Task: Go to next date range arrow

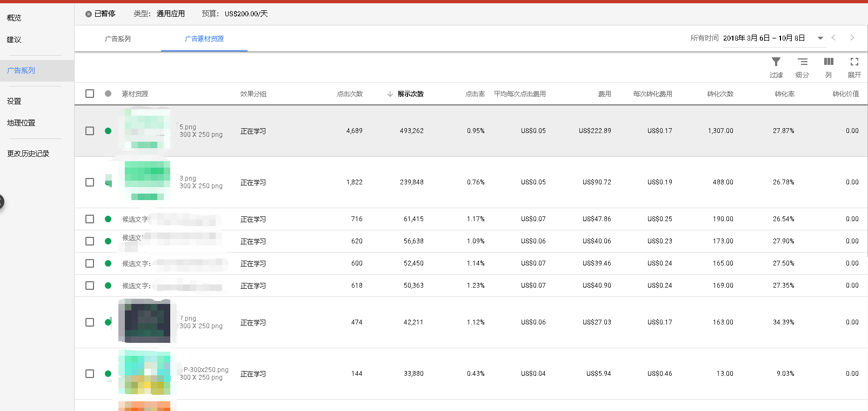Action: click(x=852, y=38)
